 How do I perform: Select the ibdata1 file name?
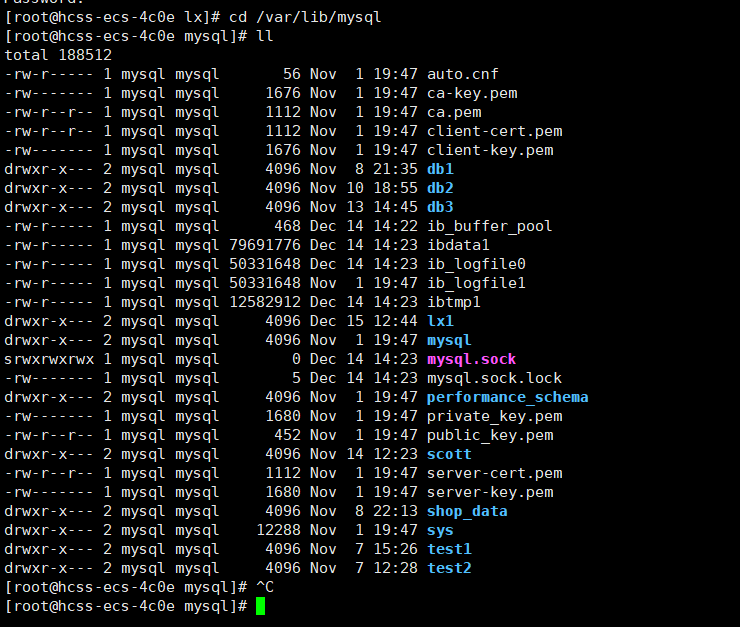[x=458, y=245]
